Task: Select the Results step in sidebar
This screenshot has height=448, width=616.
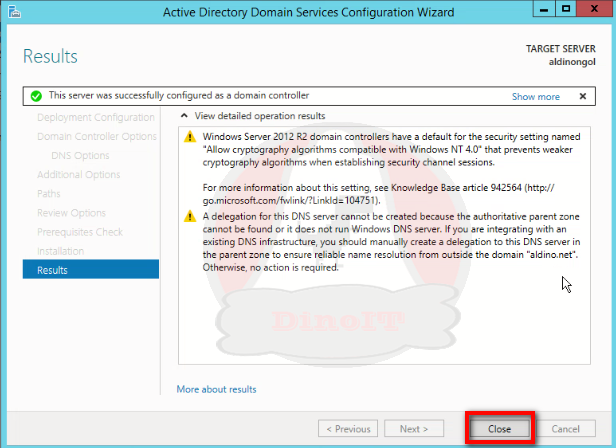Action: [x=91, y=270]
